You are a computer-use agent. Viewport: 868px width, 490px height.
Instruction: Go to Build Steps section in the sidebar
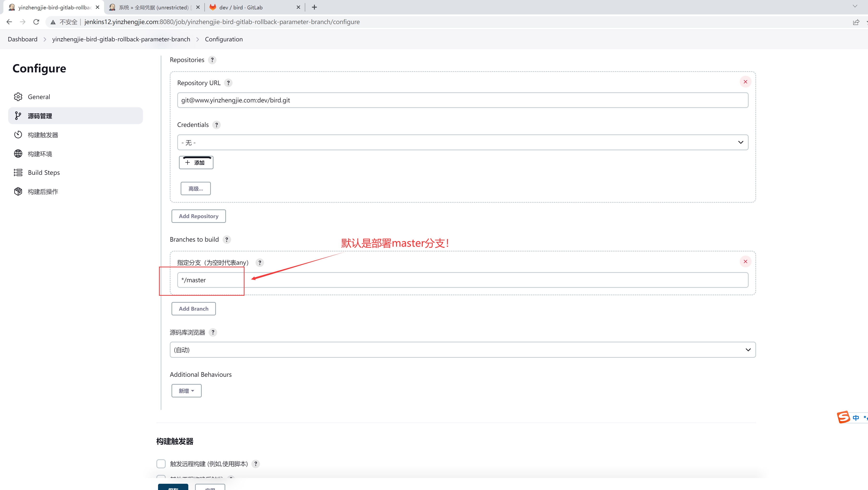click(44, 173)
